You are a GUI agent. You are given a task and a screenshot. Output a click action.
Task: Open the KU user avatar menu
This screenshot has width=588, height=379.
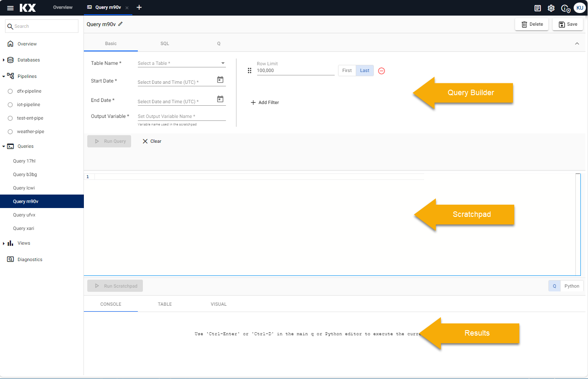(580, 8)
